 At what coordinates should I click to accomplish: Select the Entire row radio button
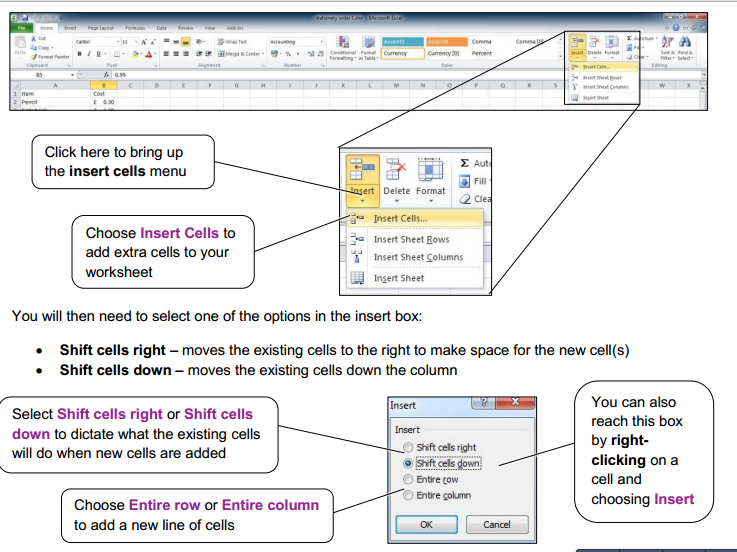[x=407, y=479]
